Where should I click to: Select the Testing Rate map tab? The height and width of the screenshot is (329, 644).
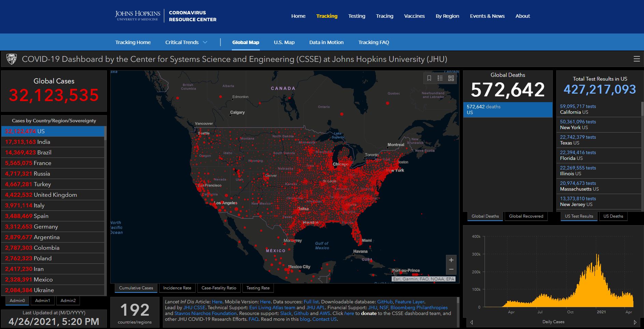[x=258, y=288]
